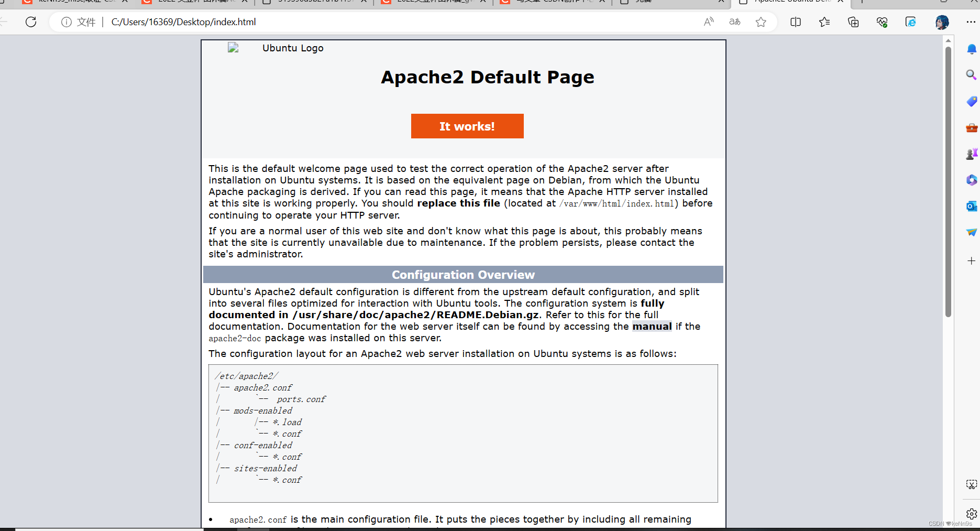
Task: Open the favorites list
Action: tap(824, 22)
